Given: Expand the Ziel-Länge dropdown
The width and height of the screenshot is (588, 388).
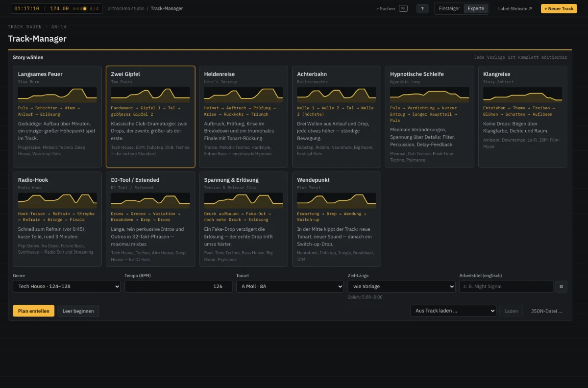Looking at the screenshot, I should coord(402,286).
